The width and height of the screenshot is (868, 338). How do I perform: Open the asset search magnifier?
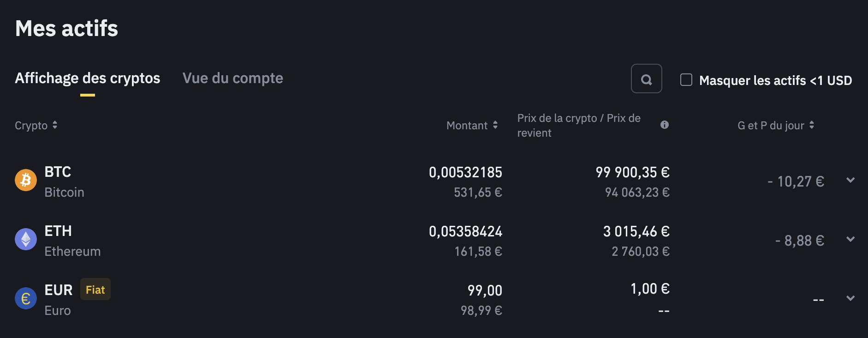646,79
